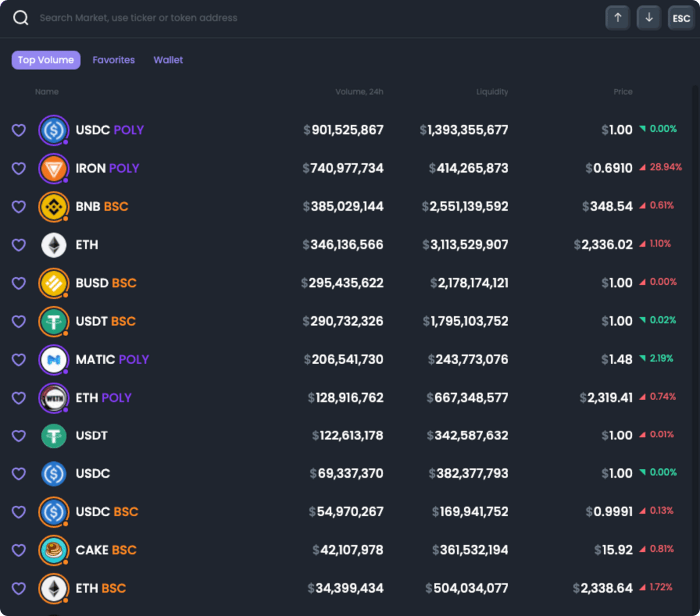Click the CAKE pancake logo icon
700x616 pixels.
[x=54, y=550]
